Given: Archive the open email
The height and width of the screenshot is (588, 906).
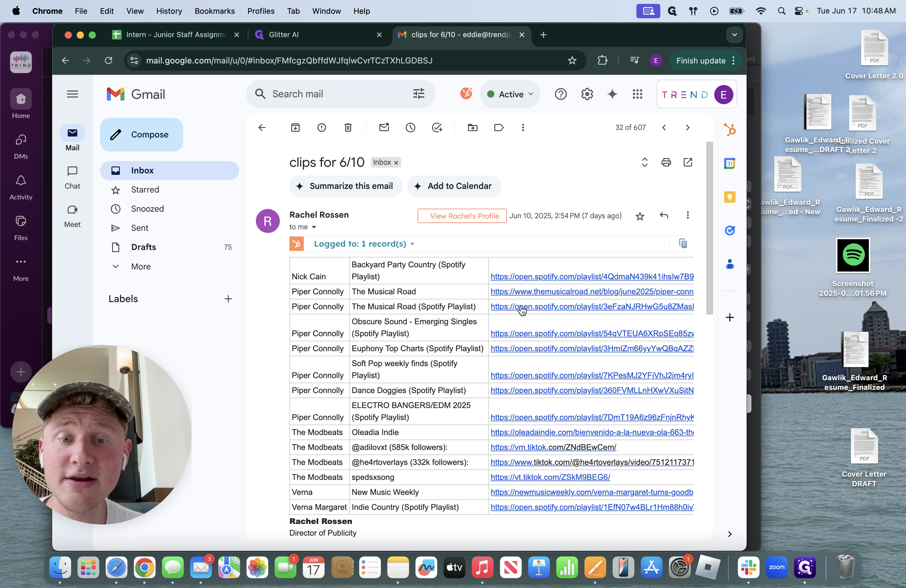Looking at the screenshot, I should [295, 128].
